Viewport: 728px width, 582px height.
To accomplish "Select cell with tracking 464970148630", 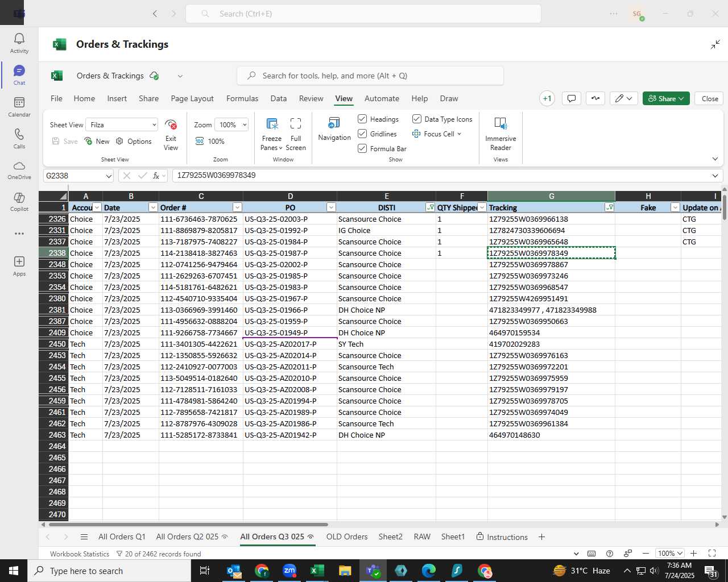I will (x=551, y=435).
